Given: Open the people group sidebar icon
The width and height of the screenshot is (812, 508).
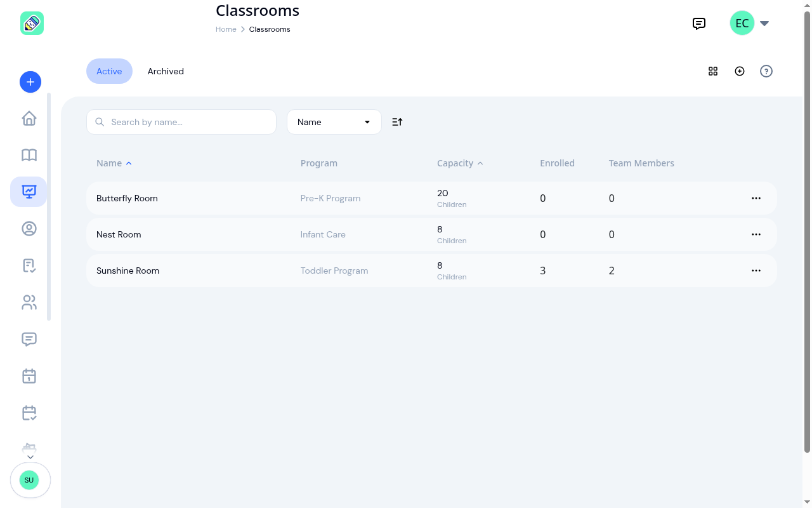Looking at the screenshot, I should click(29, 302).
